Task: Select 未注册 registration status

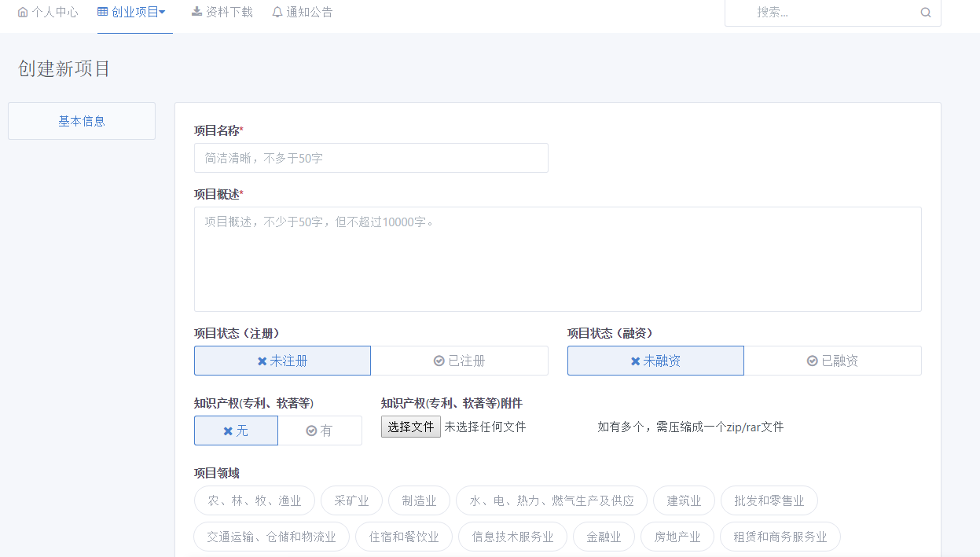Action: [x=282, y=361]
